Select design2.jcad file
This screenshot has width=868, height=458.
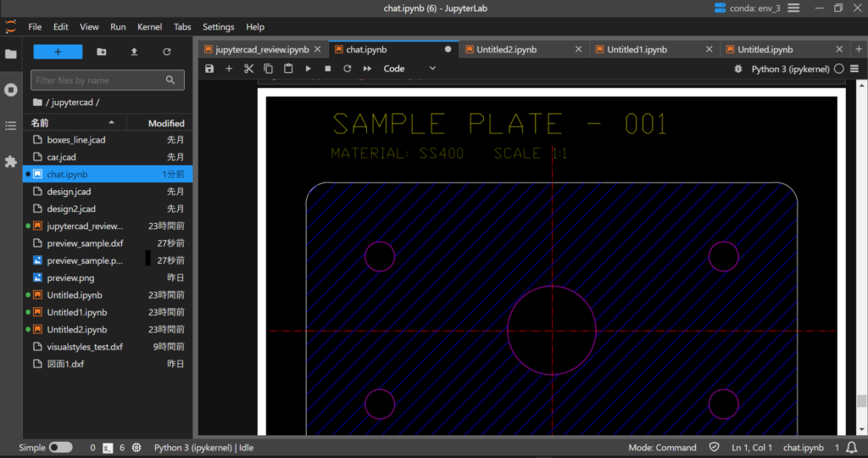point(108,209)
